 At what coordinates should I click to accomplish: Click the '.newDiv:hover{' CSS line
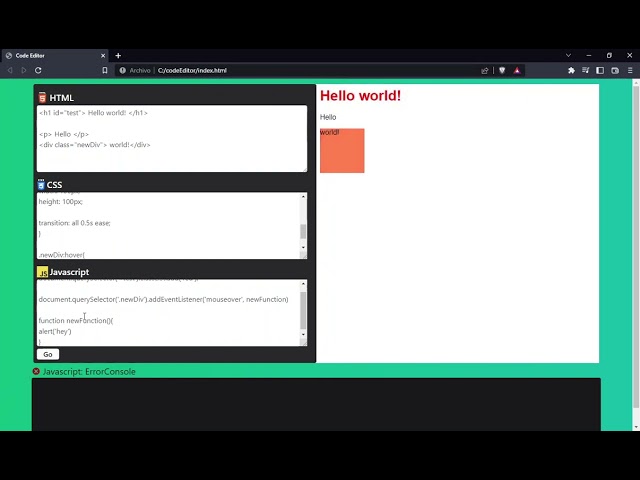pyautogui.click(x=62, y=255)
